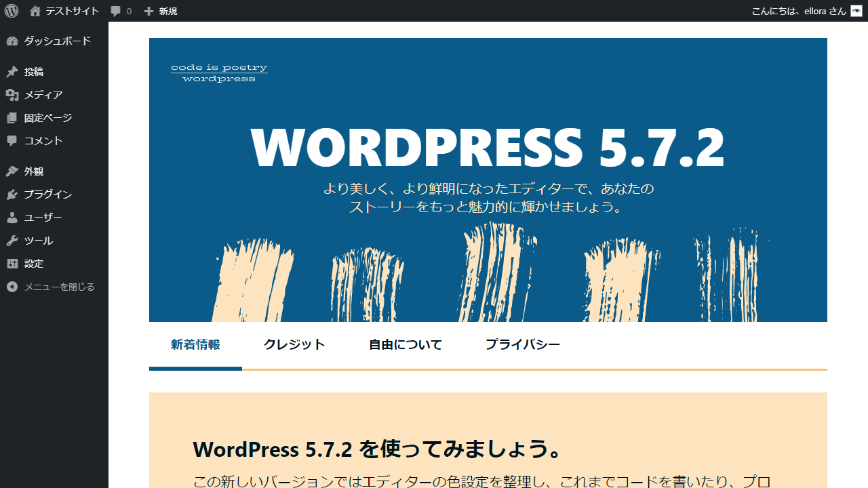The width and height of the screenshot is (868, 488).
Task: Click the コメント speech bubble icon in sidebar
Action: coord(12,141)
